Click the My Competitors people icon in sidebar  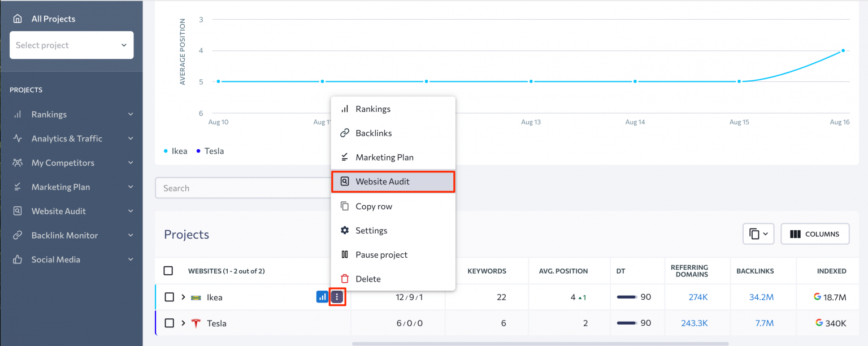click(18, 163)
